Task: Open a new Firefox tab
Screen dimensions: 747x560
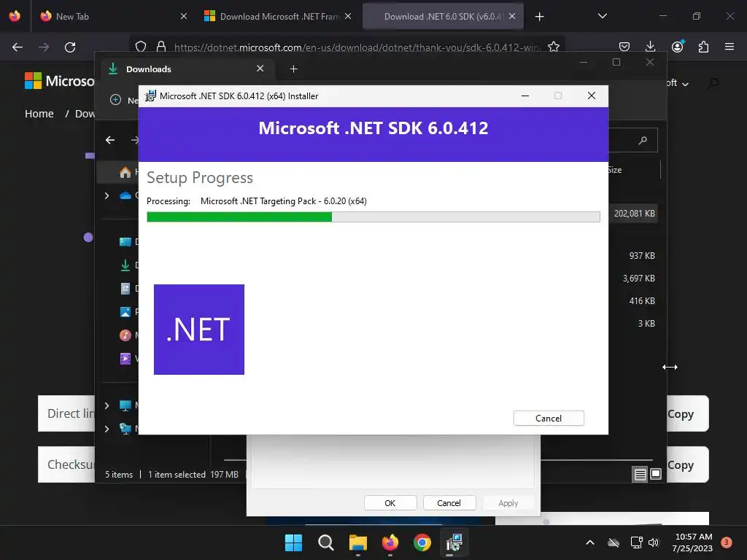Action: point(539,17)
